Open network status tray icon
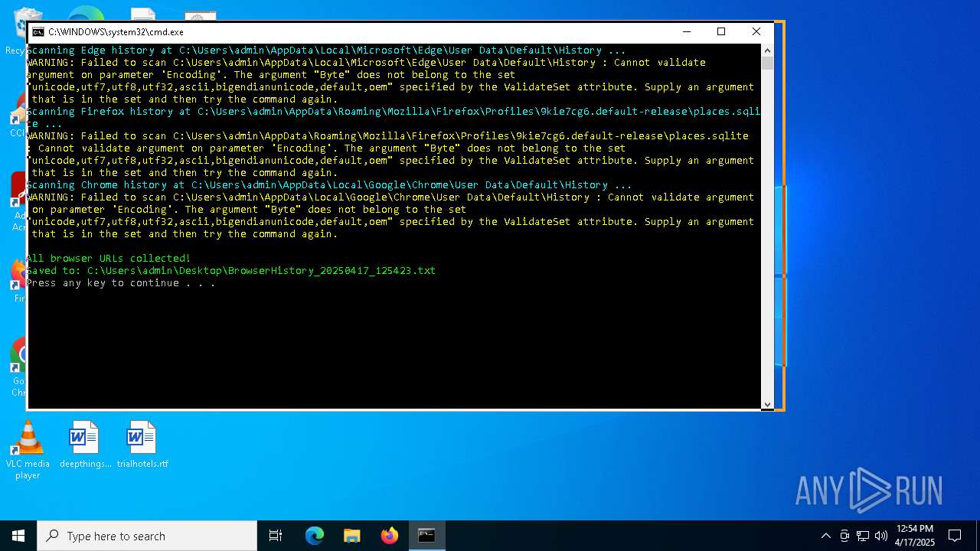Viewport: 980px width, 551px height. click(x=863, y=536)
